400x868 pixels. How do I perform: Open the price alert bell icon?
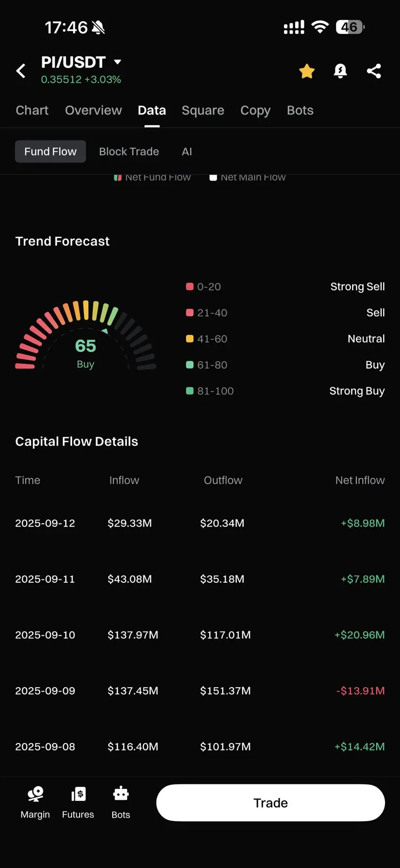point(341,71)
